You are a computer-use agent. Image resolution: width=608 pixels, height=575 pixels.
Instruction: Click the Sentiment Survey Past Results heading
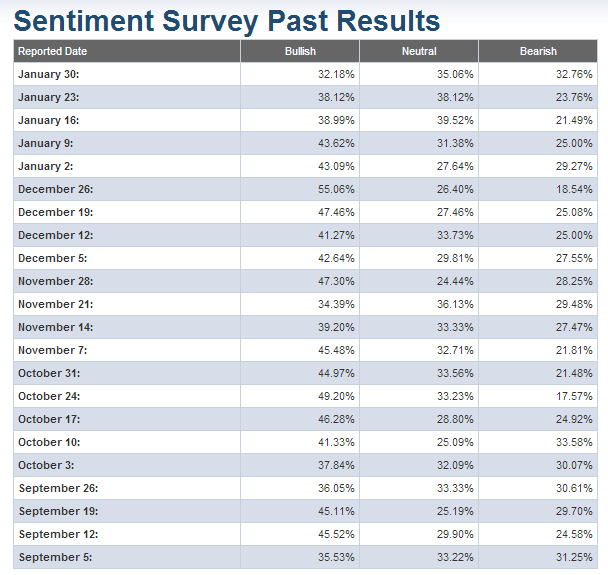point(228,20)
